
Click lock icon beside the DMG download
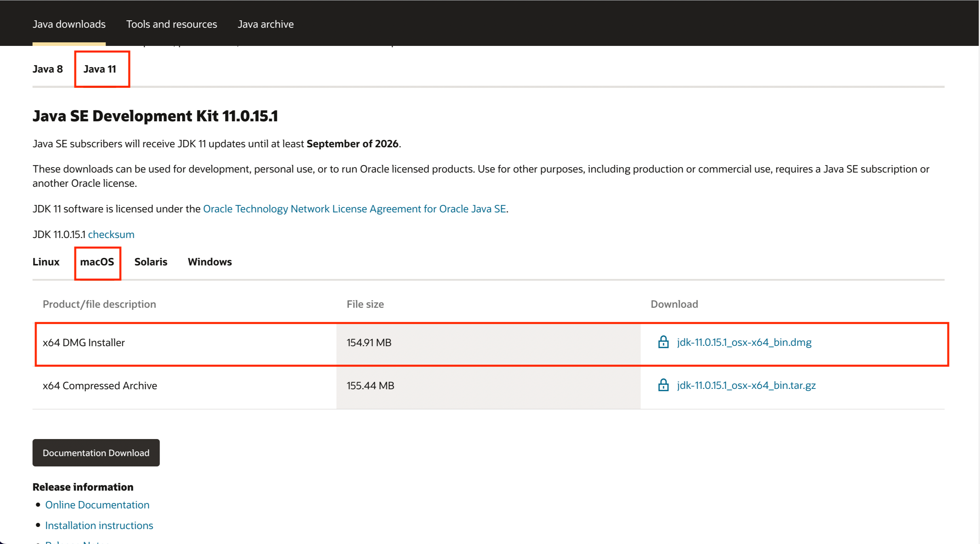click(x=663, y=342)
